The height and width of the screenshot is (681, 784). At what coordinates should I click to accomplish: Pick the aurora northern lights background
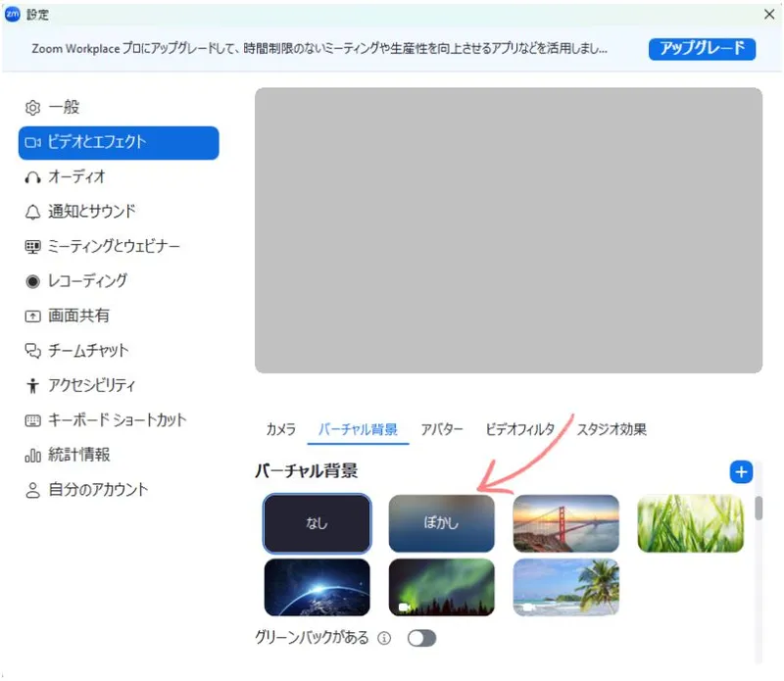click(x=441, y=587)
